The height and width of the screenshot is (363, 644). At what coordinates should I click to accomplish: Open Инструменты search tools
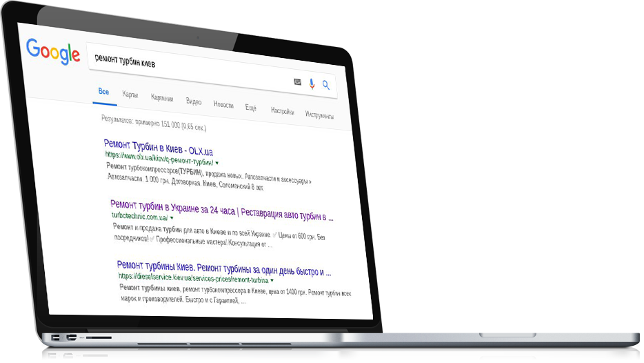tap(319, 115)
